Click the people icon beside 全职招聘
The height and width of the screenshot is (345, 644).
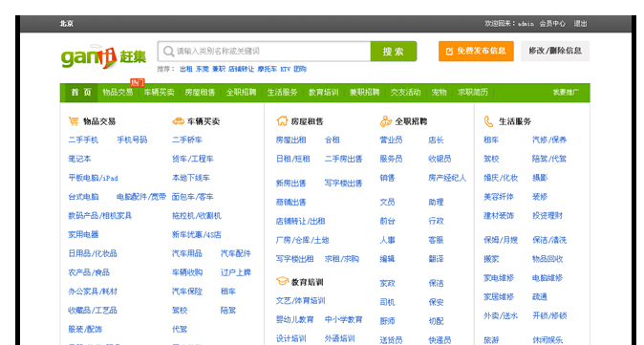click(x=386, y=121)
